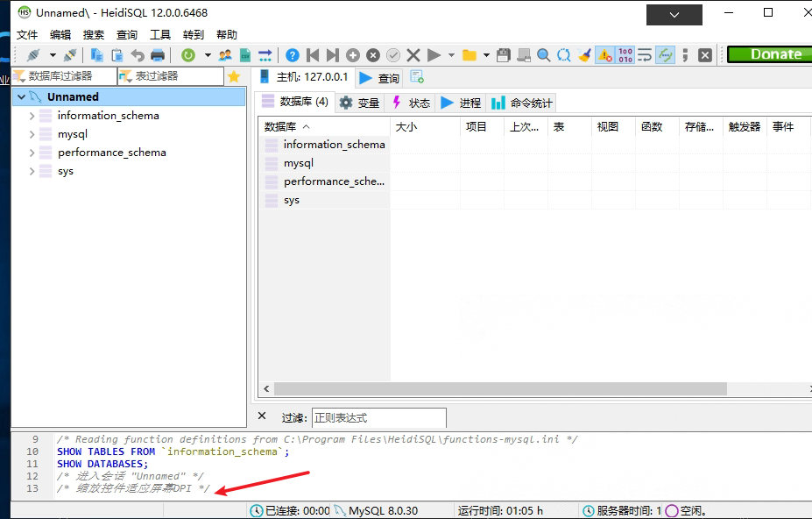Image resolution: width=812 pixels, height=519 pixels.
Task: Switch to the 查询 query tab
Action: pos(379,78)
